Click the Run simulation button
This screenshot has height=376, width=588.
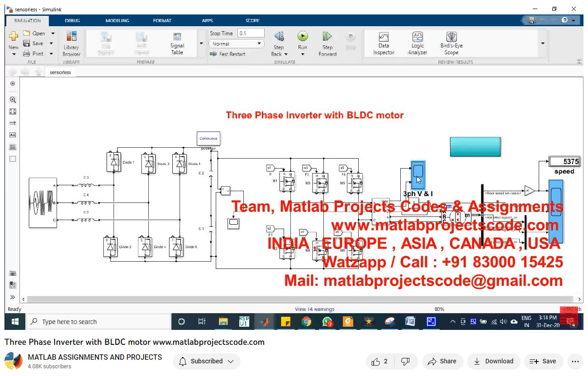(x=303, y=37)
